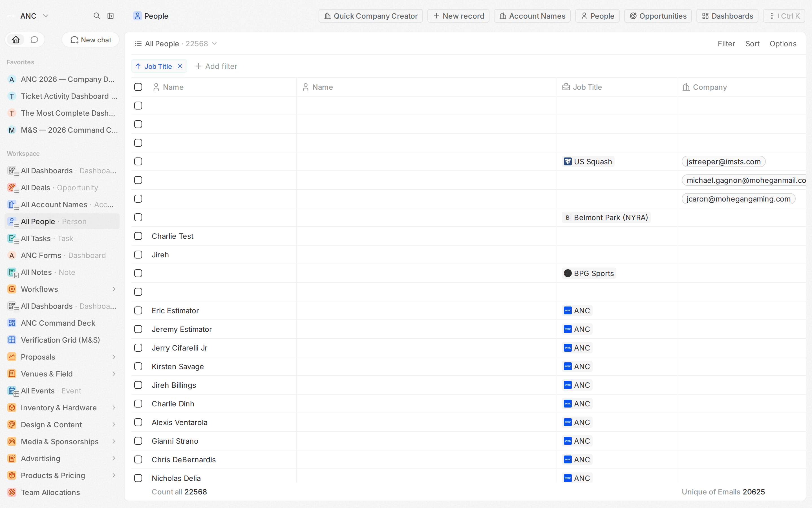Click Add filter

216,66
